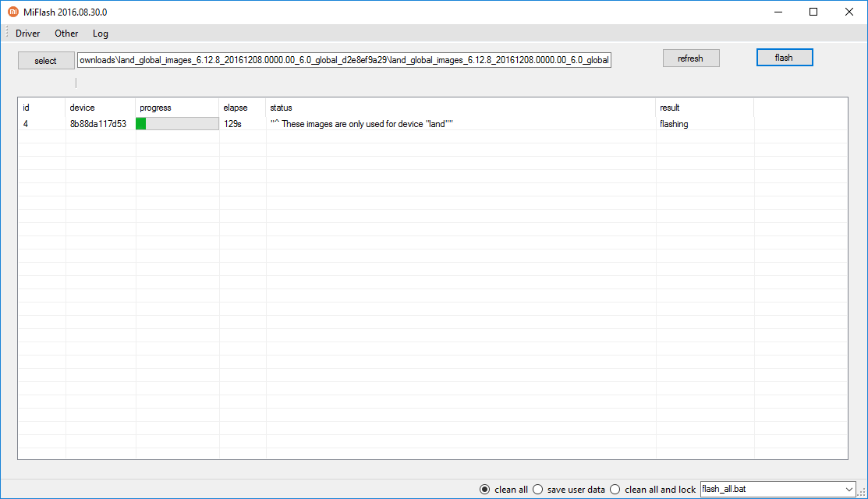
Task: Focus the firmware path input field
Action: point(344,60)
